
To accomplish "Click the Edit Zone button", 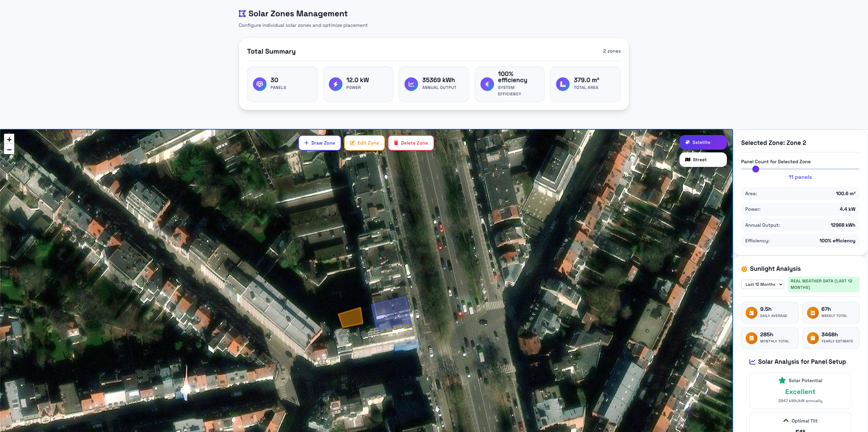I will [x=364, y=143].
